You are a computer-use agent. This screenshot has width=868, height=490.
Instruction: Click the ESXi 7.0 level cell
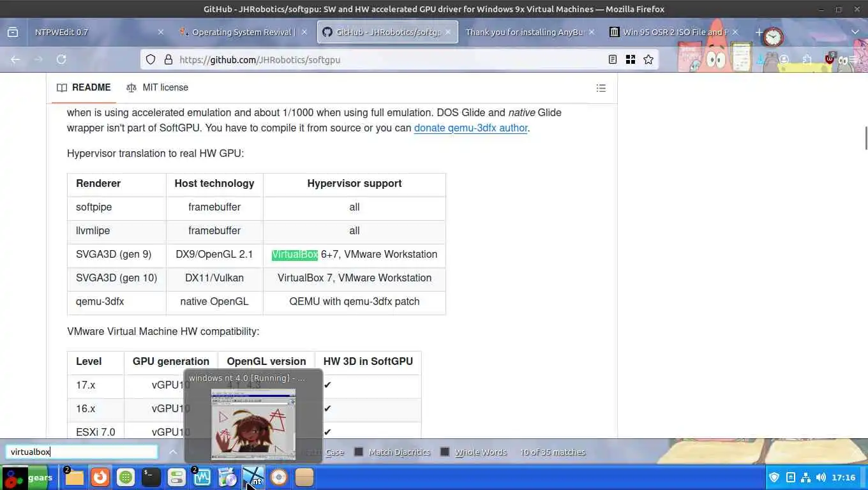point(96,433)
